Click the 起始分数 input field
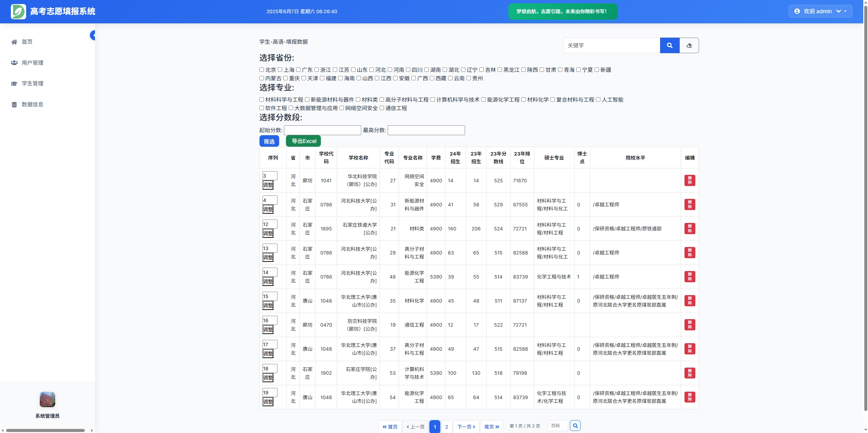 (x=322, y=130)
